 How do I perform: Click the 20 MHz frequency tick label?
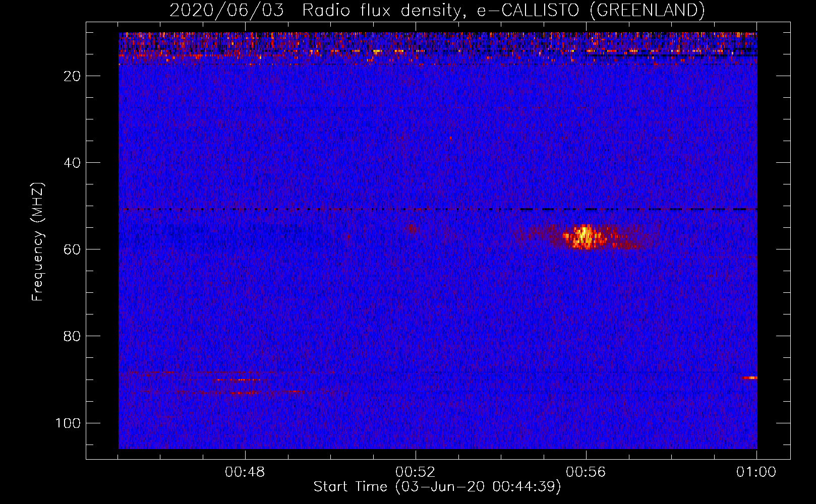click(x=72, y=76)
